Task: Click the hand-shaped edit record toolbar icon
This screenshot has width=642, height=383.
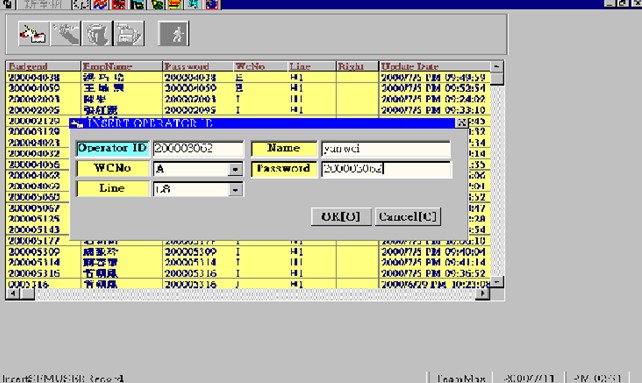Action: pos(66,34)
